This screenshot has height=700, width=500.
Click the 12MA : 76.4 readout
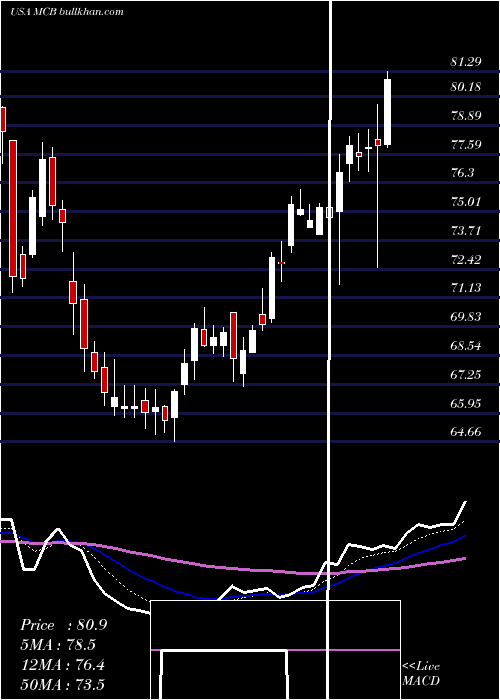point(63,665)
